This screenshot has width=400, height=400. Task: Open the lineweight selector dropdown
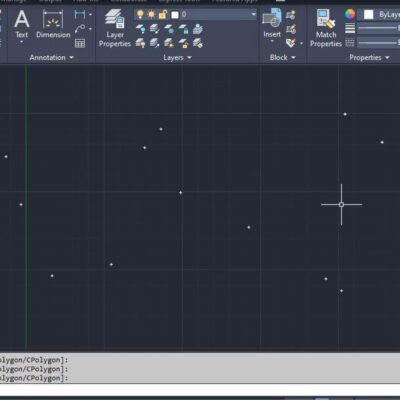pos(378,28)
